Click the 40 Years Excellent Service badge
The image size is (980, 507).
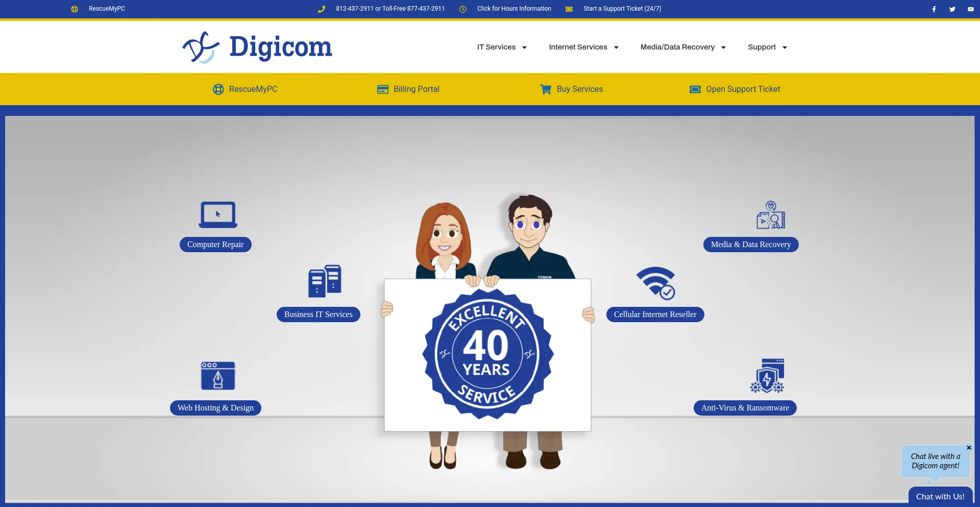(x=487, y=353)
